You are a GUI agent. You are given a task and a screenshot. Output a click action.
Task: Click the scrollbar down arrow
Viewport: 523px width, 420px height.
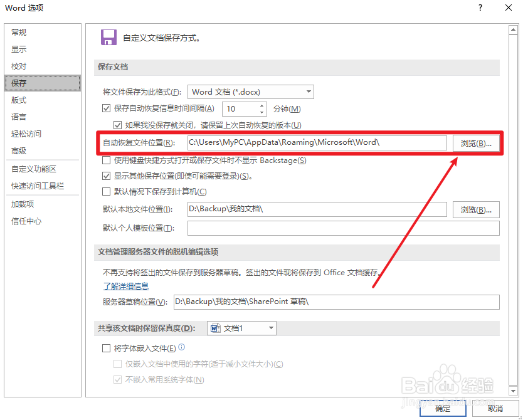pos(513,391)
